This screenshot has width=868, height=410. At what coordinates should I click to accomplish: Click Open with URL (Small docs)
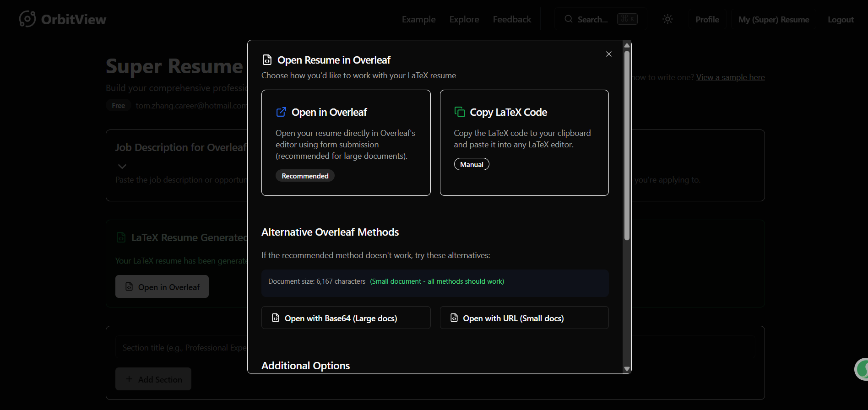[524, 318]
